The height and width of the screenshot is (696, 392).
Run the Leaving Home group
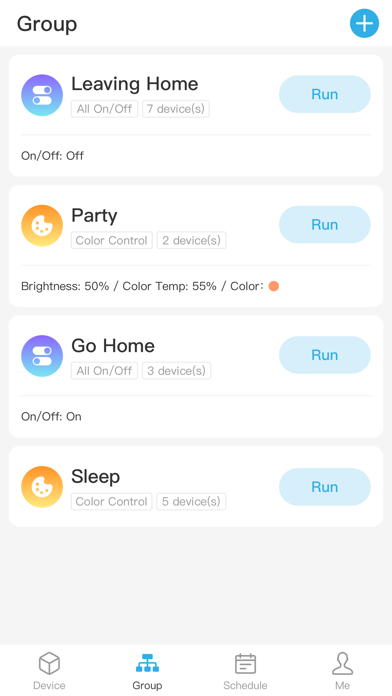(x=325, y=94)
